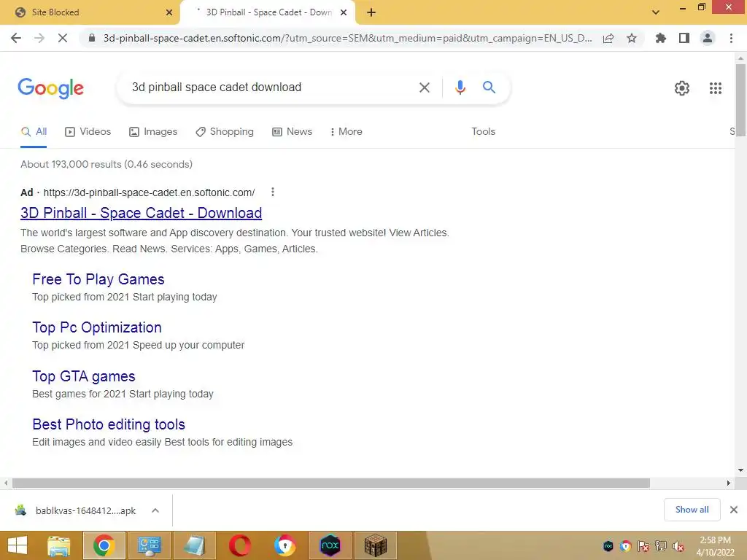This screenshot has width=747, height=560.
Task: Open a new browser tab
Action: click(371, 12)
